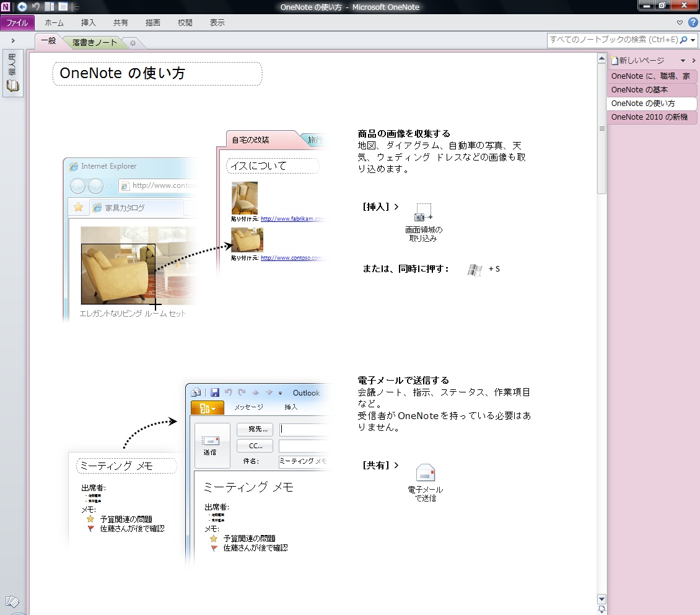Screen dimensions: 700x615
Task: Click the 電子メールで送信 envelope icon
Action: [425, 472]
